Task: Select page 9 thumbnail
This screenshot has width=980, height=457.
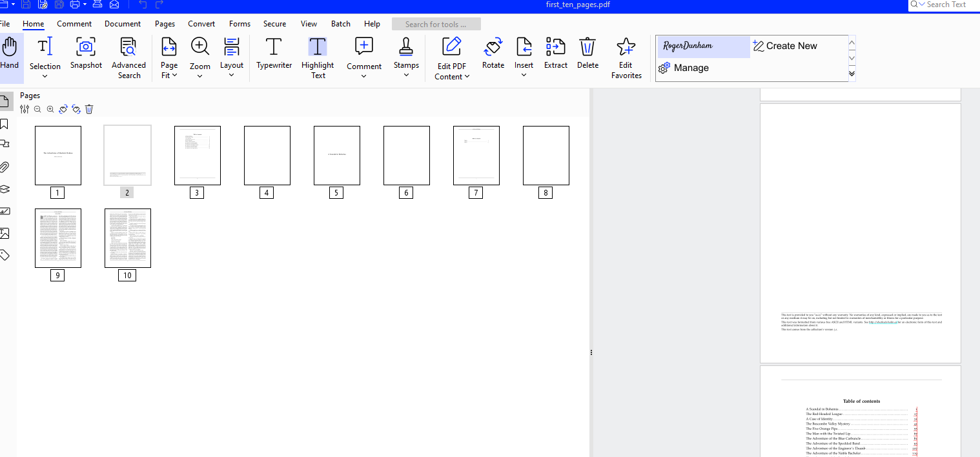Action: (58, 238)
